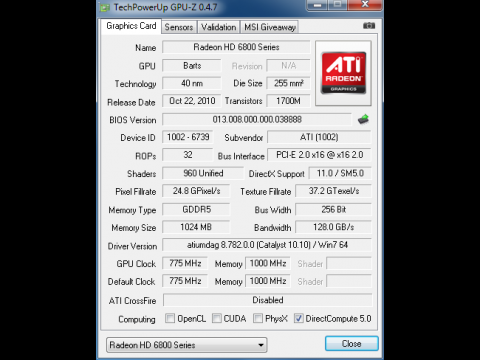Click the camera screenshot icon

tap(369, 26)
